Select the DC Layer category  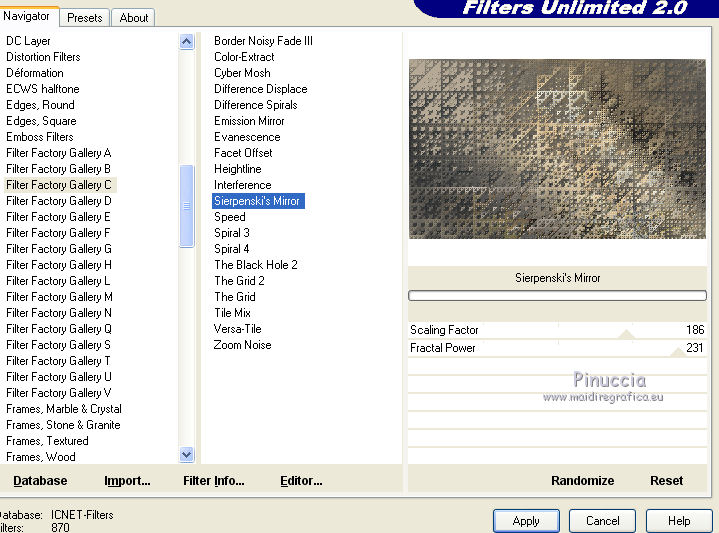click(28, 41)
